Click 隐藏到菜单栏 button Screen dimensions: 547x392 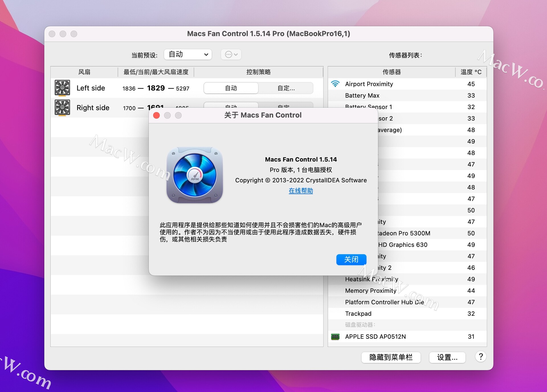pos(391,357)
